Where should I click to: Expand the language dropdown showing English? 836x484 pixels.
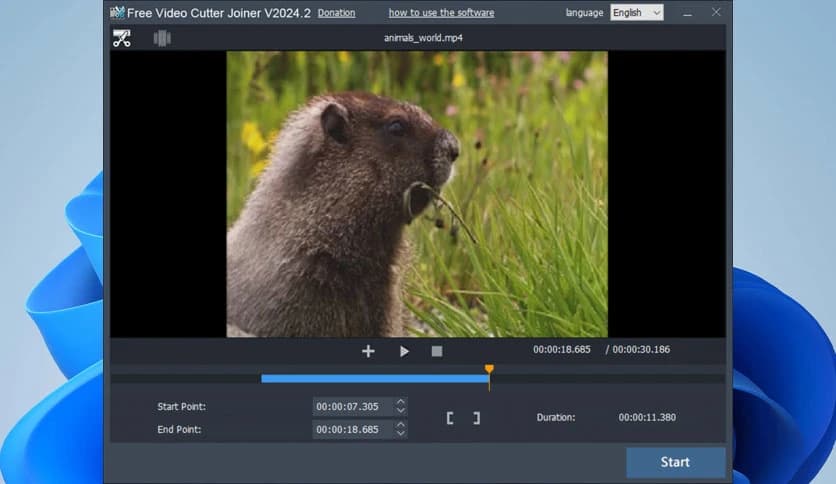(x=637, y=13)
